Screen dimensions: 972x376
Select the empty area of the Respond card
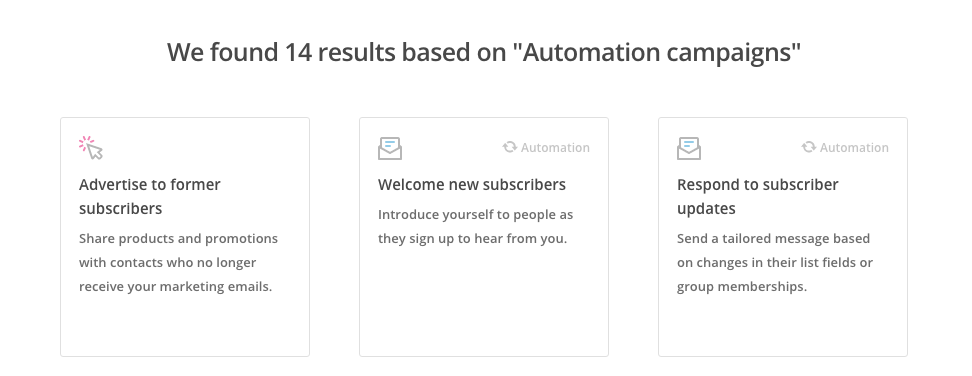coord(782,325)
